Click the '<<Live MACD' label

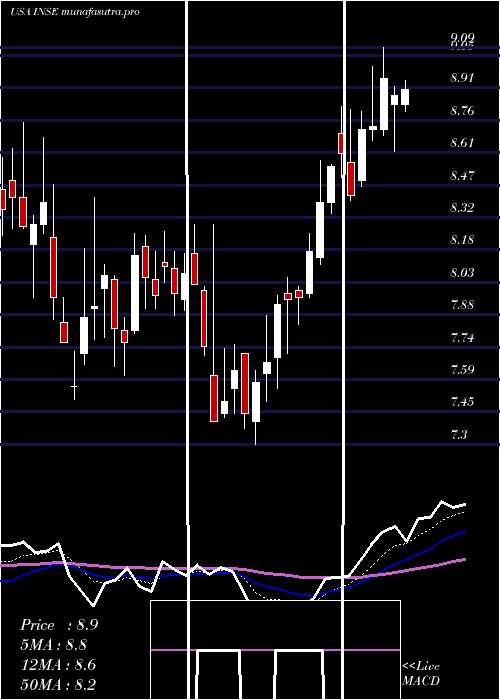pyautogui.click(x=421, y=674)
